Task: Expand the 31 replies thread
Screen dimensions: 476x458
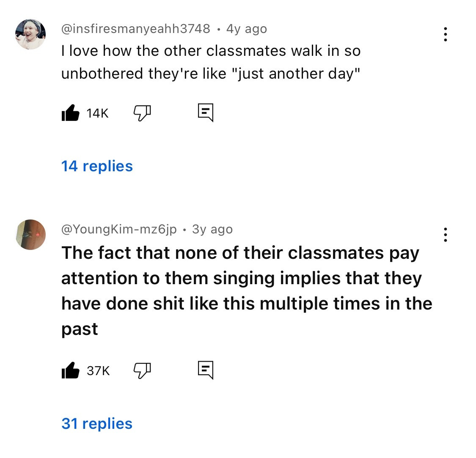Action: pyautogui.click(x=97, y=423)
